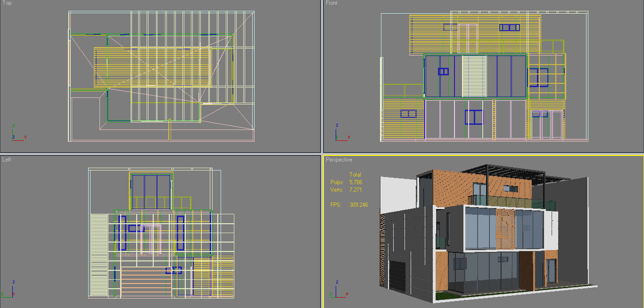Click the garage door on the shaded house model

pyautogui.click(x=397, y=276)
